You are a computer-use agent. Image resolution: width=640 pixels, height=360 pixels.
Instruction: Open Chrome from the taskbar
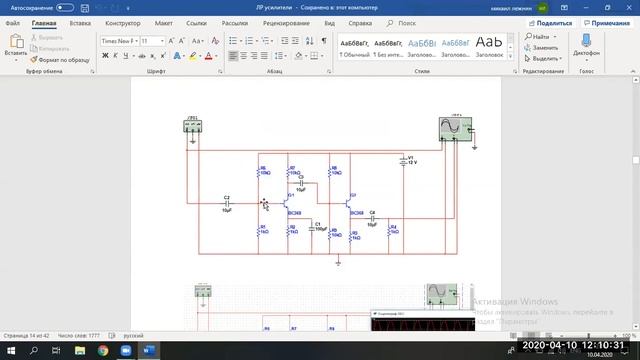(x=103, y=351)
